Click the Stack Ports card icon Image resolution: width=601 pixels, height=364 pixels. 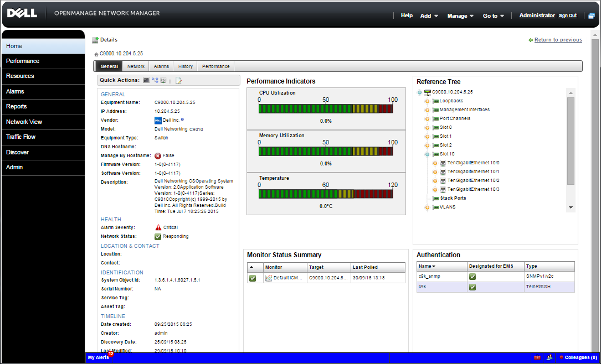435,198
